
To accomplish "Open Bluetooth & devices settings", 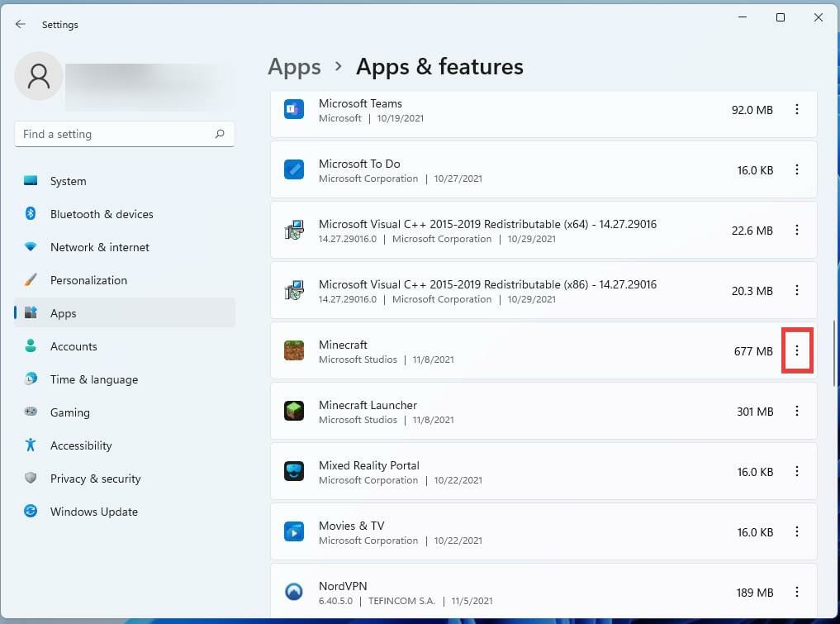I will (124, 214).
